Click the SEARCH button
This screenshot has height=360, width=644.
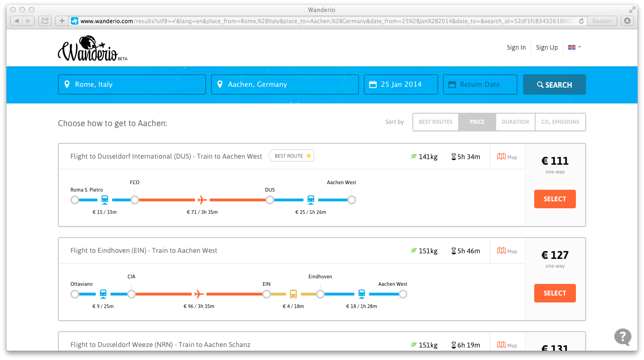pyautogui.click(x=555, y=84)
